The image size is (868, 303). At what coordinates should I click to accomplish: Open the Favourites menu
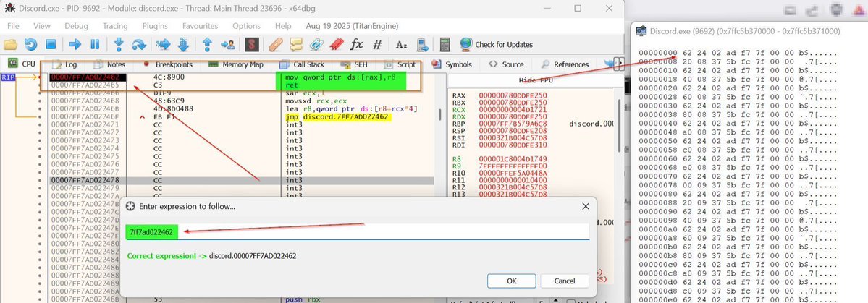tap(200, 26)
